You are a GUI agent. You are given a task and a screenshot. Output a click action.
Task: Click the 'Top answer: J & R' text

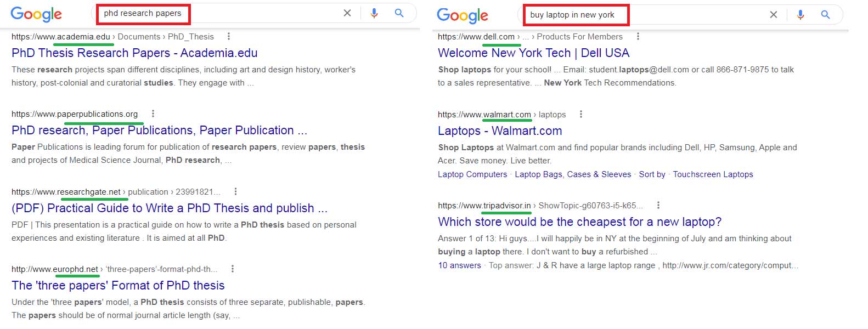point(643,265)
